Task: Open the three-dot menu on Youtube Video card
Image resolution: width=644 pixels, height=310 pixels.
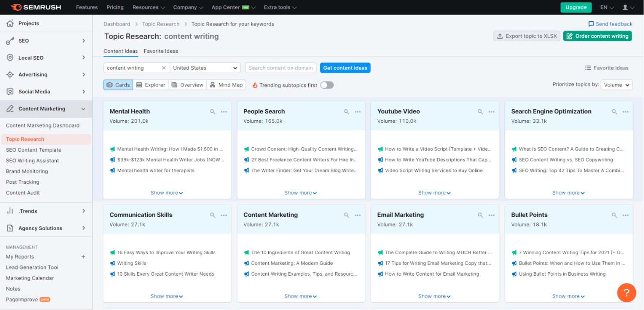Action: click(492, 112)
